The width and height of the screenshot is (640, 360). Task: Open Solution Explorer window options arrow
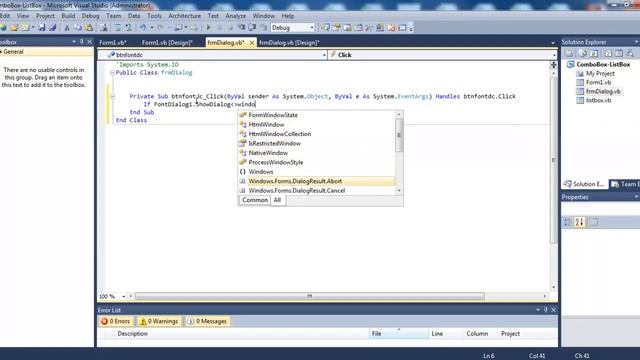(x=636, y=42)
